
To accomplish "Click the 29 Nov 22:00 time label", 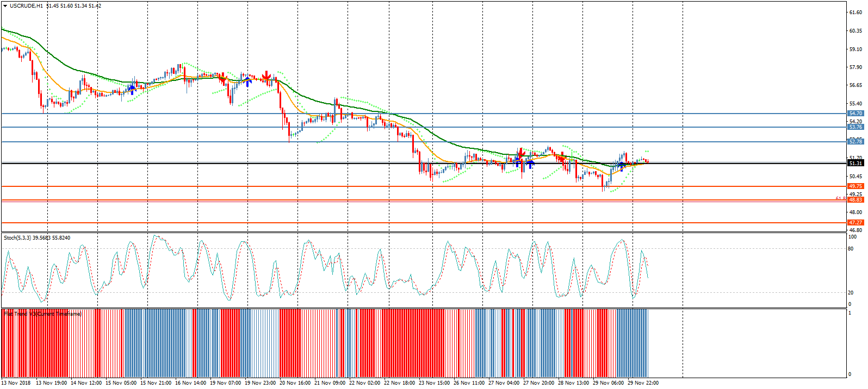I will (x=643, y=383).
